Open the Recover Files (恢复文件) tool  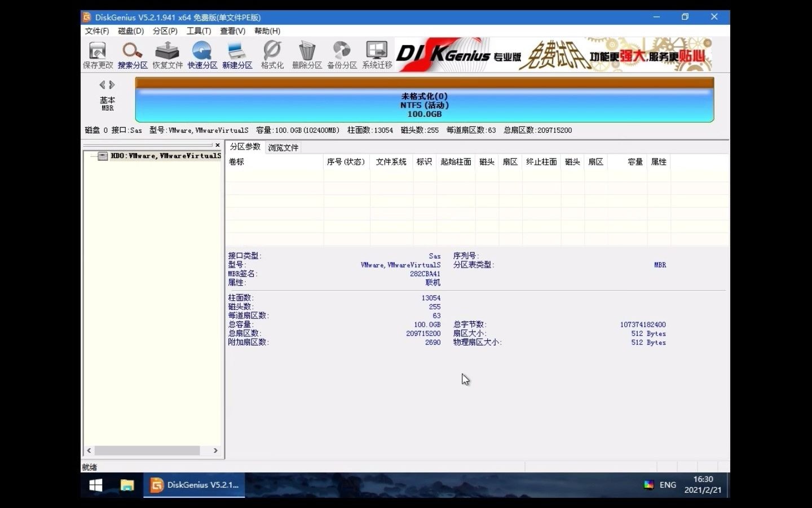click(167, 55)
